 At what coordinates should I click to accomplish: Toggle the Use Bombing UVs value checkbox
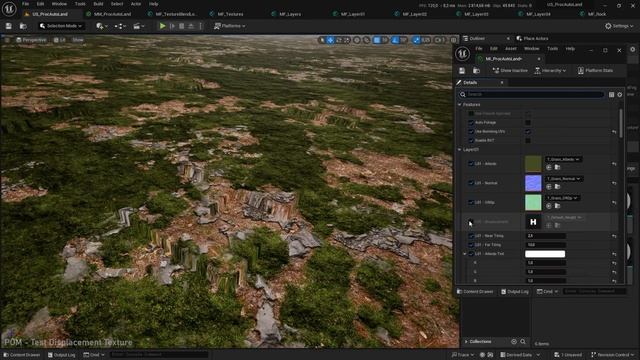coord(528,131)
